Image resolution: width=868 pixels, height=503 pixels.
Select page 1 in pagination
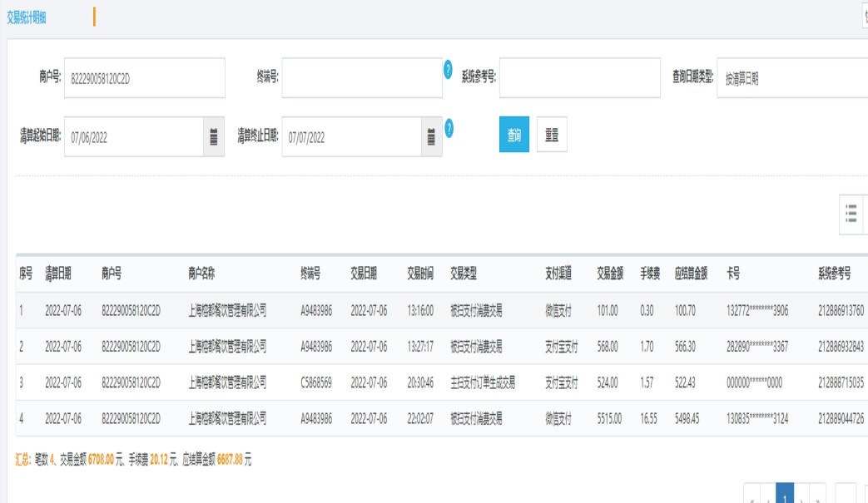(784, 496)
